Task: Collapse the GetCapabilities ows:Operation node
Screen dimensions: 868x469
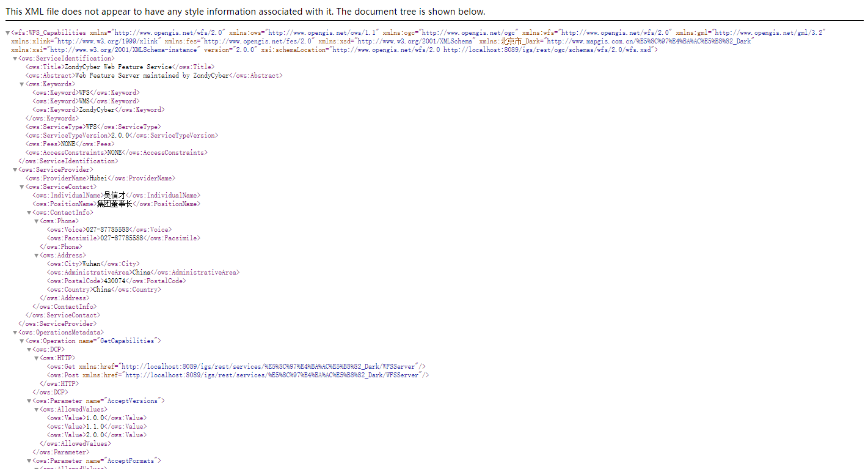Action: [22, 341]
